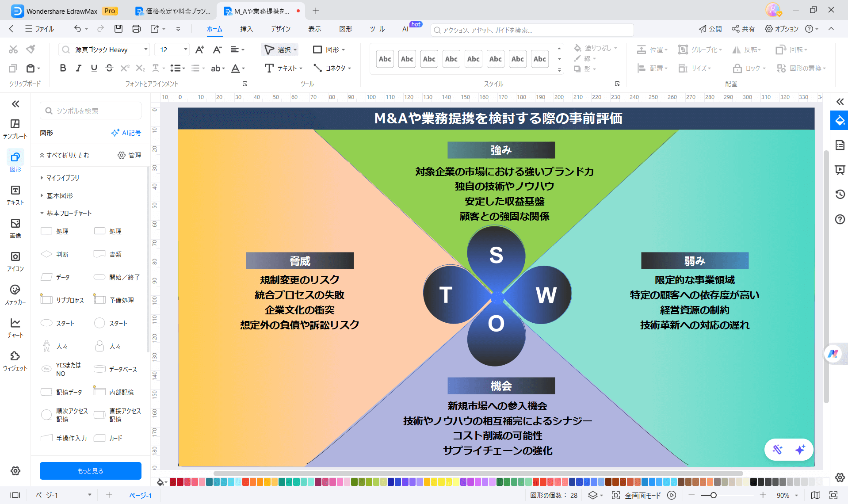
Task: Open the font size dropdown
Action: point(186,50)
